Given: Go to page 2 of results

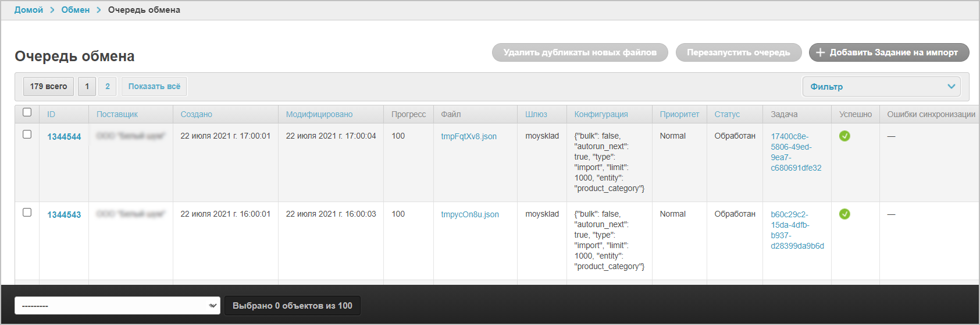Looking at the screenshot, I should [x=108, y=86].
